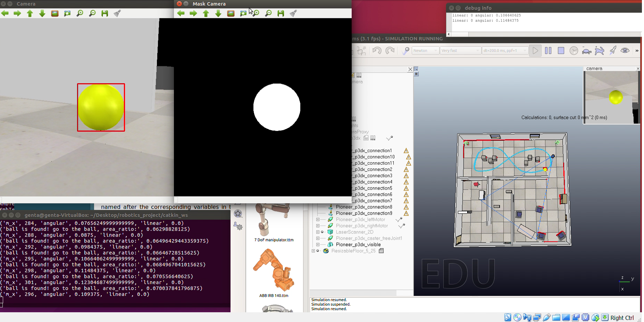
Task: Select Pioneer_p3dx_connection8 in scene hierarchy
Action: pyautogui.click(x=364, y=207)
